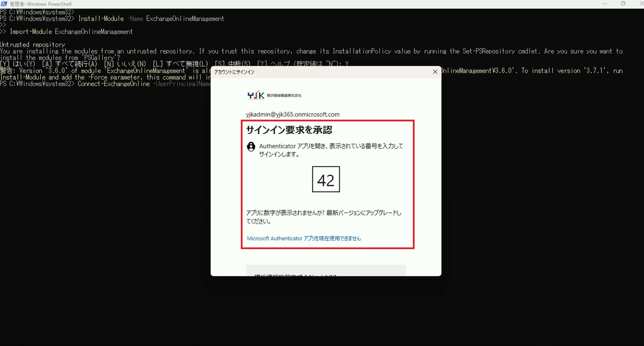Click the Install-Module ExchangeOnlineManagement command line

click(151, 19)
